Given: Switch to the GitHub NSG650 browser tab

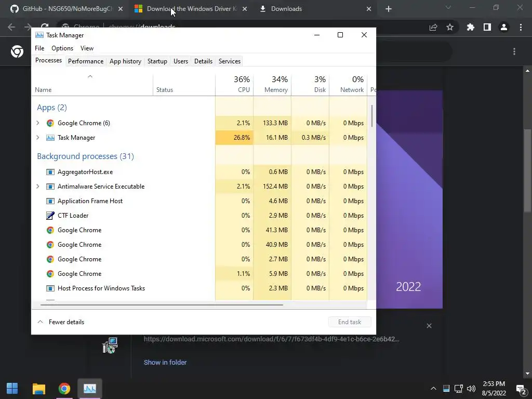Looking at the screenshot, I should click(67, 9).
